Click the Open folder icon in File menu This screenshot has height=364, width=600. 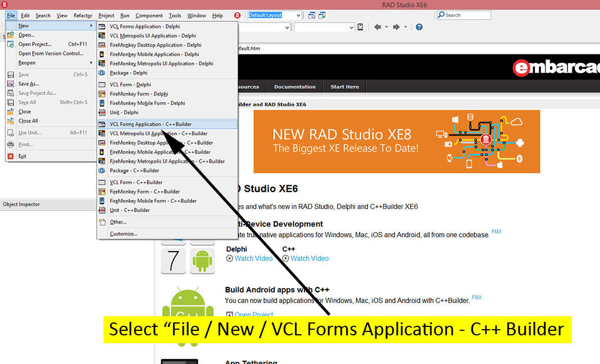[x=10, y=35]
